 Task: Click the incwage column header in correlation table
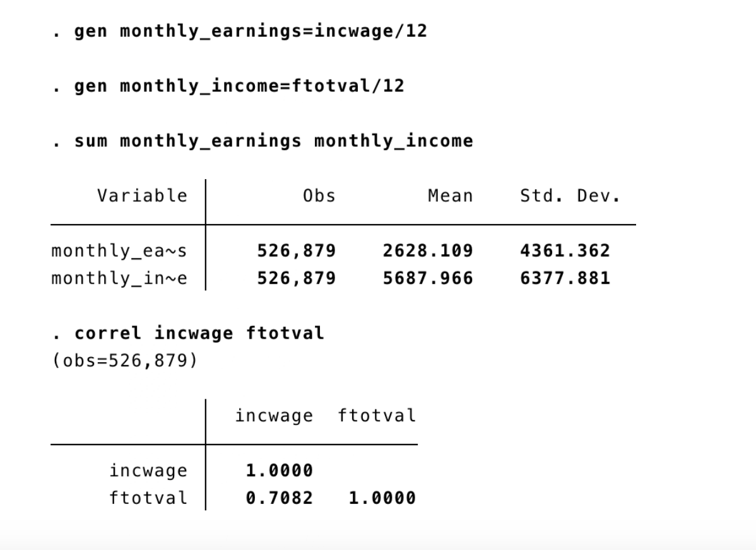(274, 416)
